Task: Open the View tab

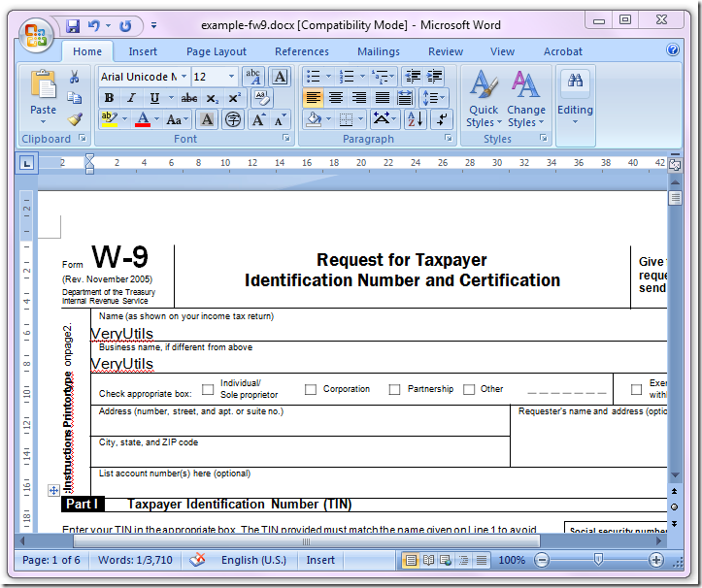Action: click(502, 51)
